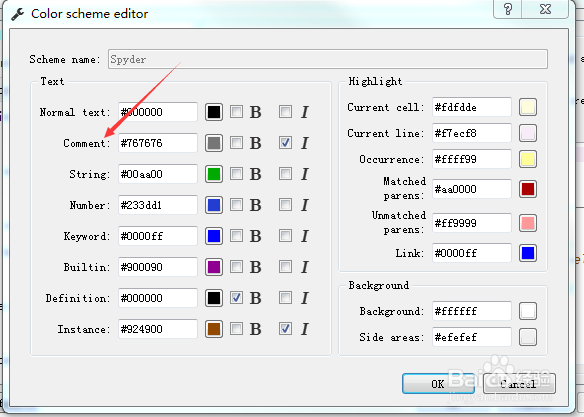Image resolution: width=584 pixels, height=417 pixels.
Task: Toggle italic checkbox for Builtin
Action: (285, 266)
